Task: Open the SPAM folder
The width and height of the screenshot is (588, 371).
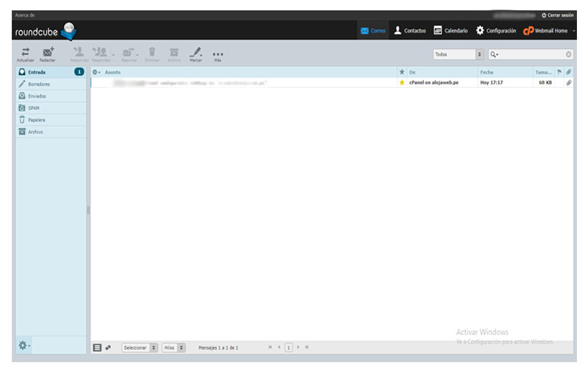Action: (x=51, y=108)
